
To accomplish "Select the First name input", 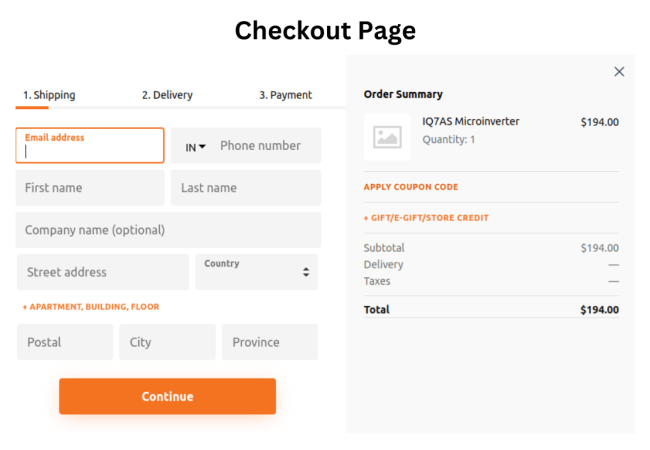I will (x=90, y=188).
